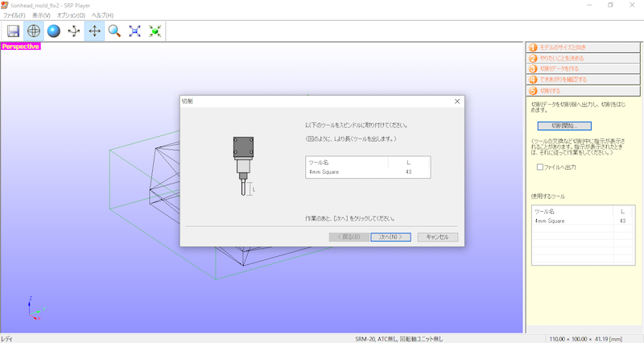Click the XYZ axis indicator

35,308
